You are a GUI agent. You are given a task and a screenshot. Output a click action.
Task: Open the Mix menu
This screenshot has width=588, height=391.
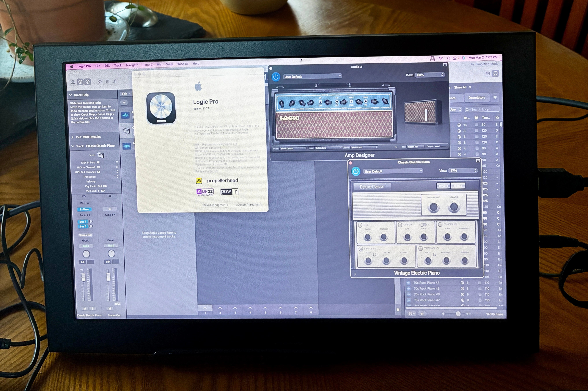159,64
